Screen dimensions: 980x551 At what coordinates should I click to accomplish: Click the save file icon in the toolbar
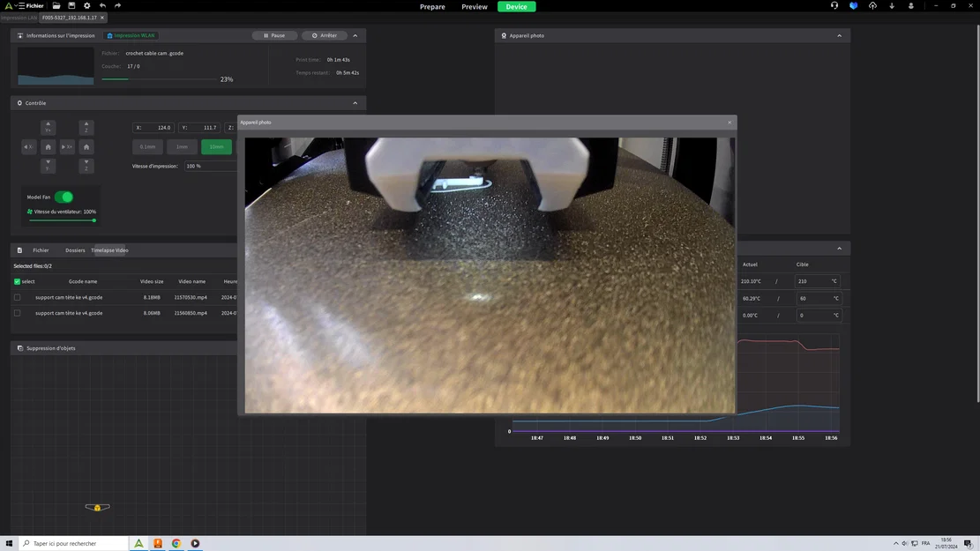pos(71,6)
